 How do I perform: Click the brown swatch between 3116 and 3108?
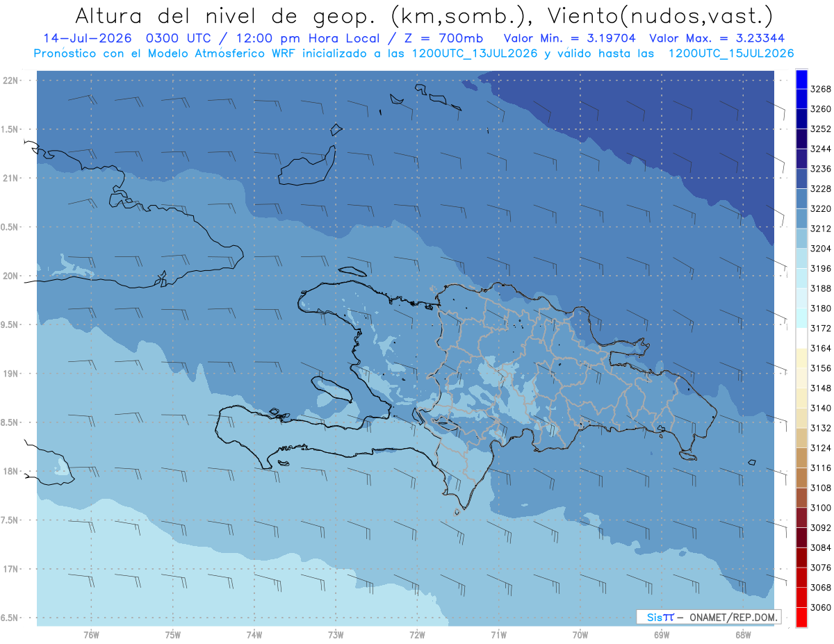[x=801, y=477]
